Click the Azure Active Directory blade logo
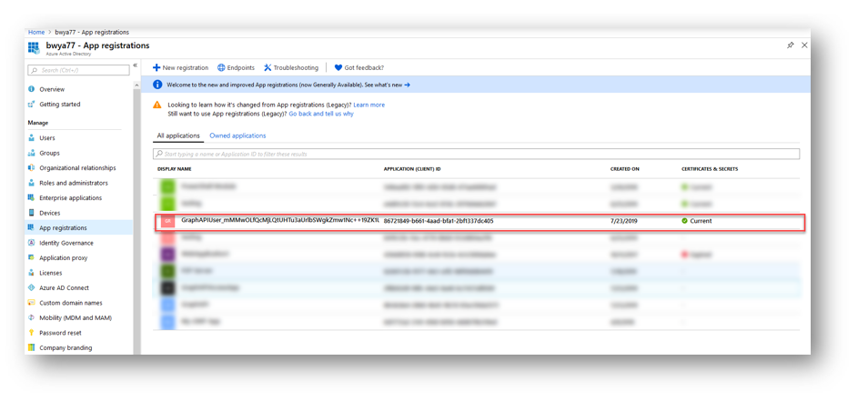This screenshot has height=401, width=868. click(x=34, y=47)
